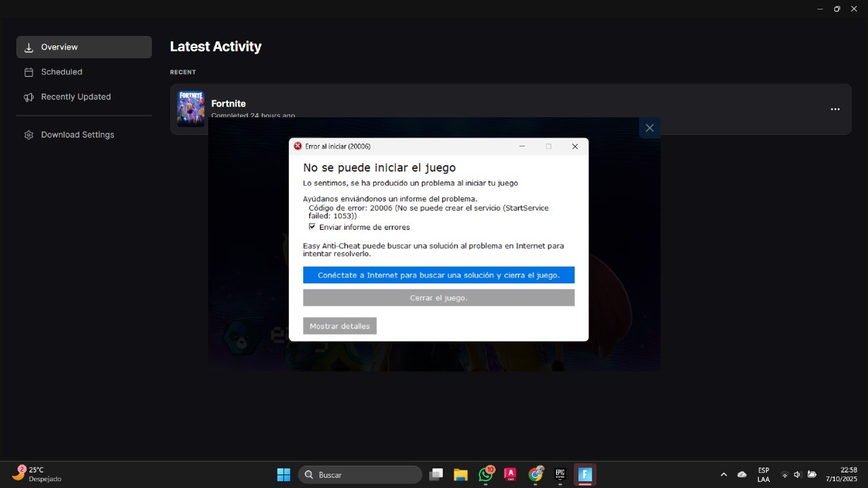Close the Fortnite splash overlay with X
Screen dimensions: 868x488
tap(650, 128)
